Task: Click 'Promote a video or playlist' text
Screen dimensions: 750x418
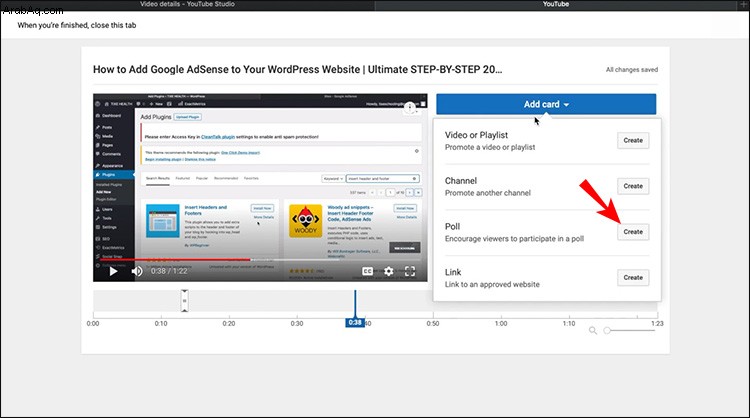Action: [490, 147]
